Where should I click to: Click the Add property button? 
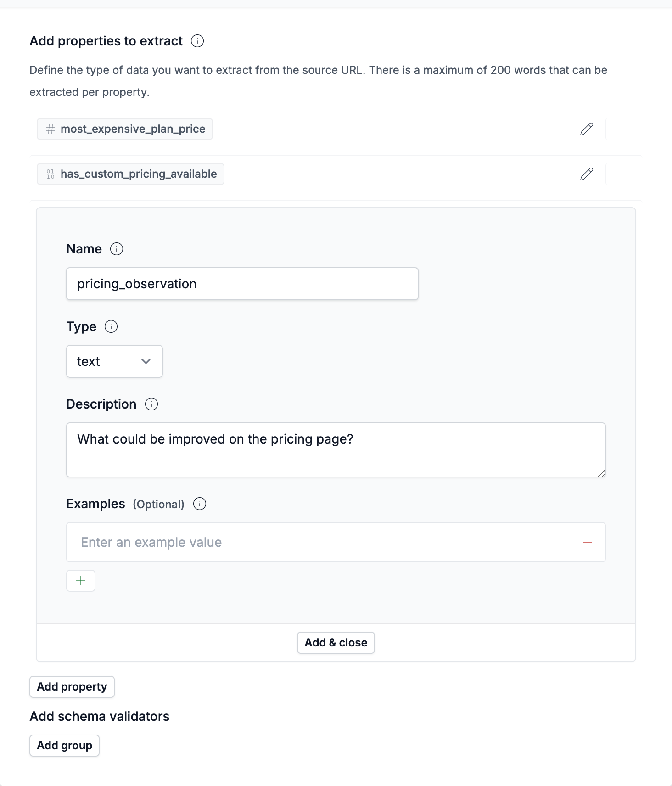point(72,686)
